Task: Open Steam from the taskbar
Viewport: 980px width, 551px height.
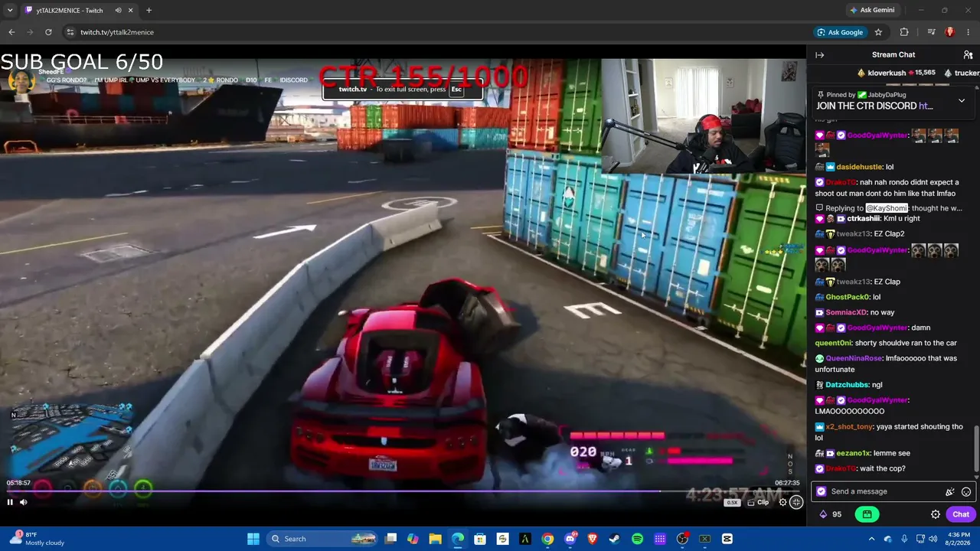Action: click(615, 539)
